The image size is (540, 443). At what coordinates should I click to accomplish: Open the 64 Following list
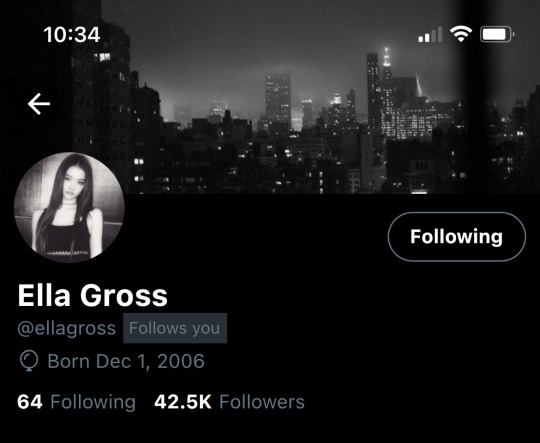(x=76, y=402)
